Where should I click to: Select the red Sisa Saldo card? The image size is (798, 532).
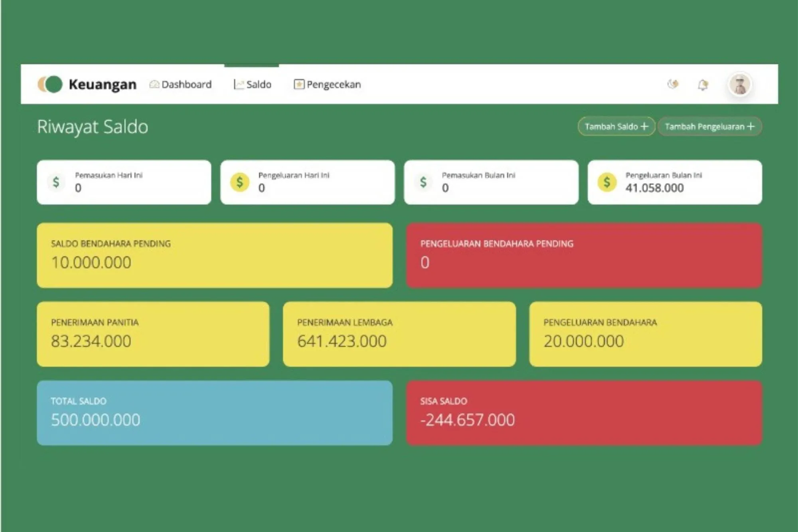pyautogui.click(x=584, y=413)
